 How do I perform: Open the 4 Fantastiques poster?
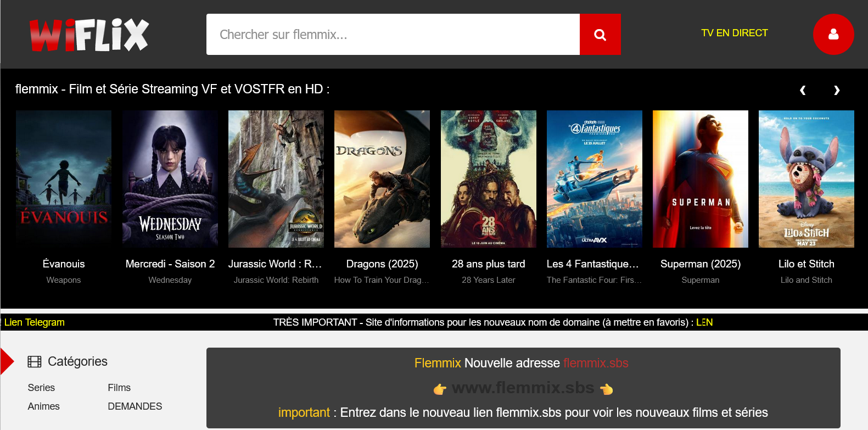595,179
